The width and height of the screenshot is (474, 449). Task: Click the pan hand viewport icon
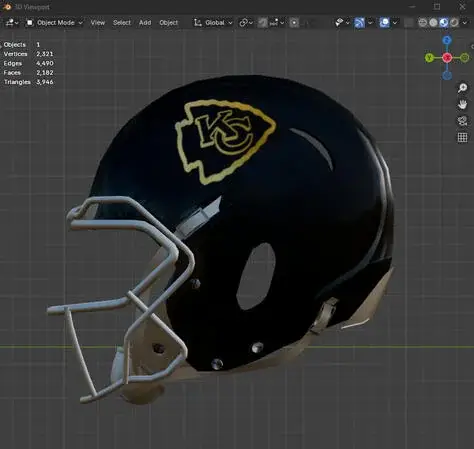(x=462, y=105)
